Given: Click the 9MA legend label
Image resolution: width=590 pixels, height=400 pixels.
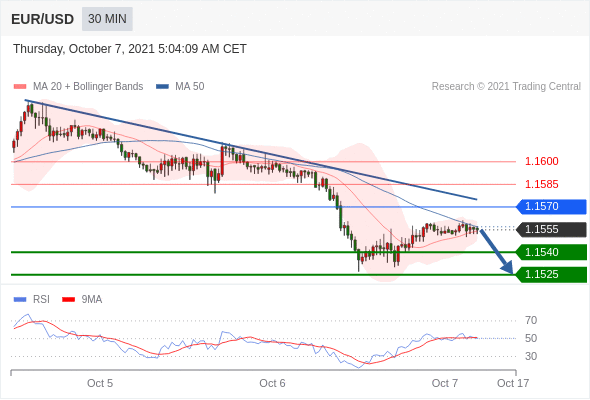Looking at the screenshot, I should tap(92, 300).
